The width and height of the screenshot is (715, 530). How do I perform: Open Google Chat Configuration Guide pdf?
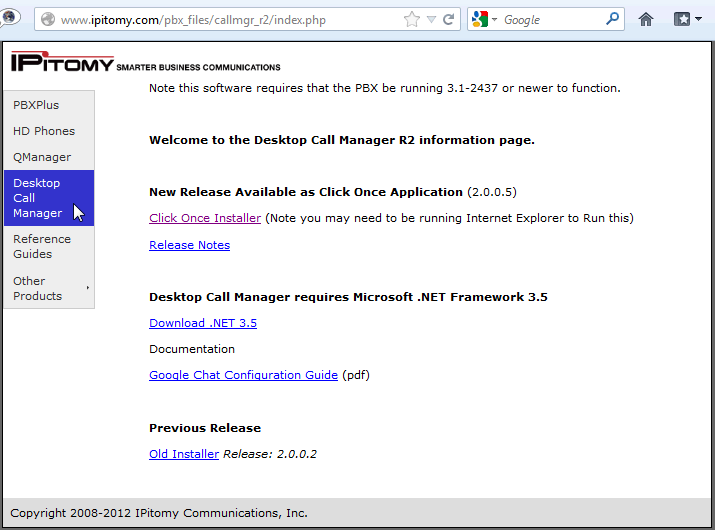point(244,375)
